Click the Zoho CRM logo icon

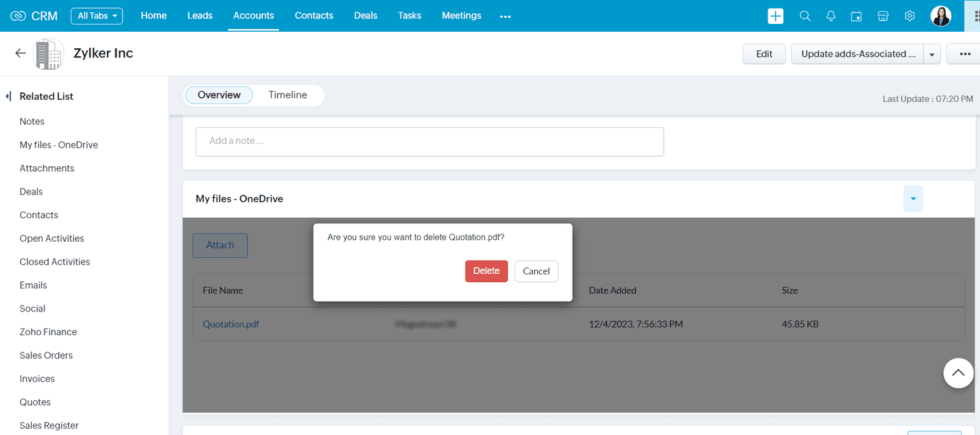coord(18,16)
